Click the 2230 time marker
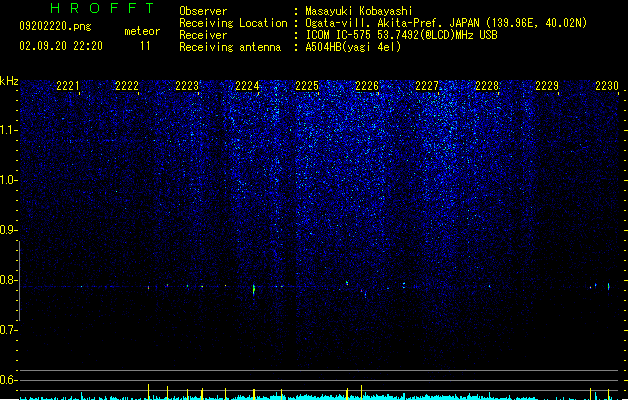This screenshot has height=400, width=629. point(607,86)
